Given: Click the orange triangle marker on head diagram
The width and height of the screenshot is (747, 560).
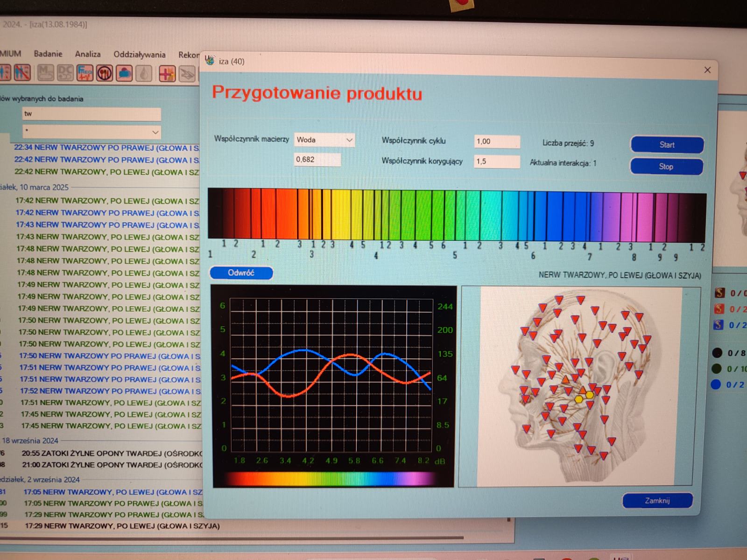Looking at the screenshot, I should (566, 379).
